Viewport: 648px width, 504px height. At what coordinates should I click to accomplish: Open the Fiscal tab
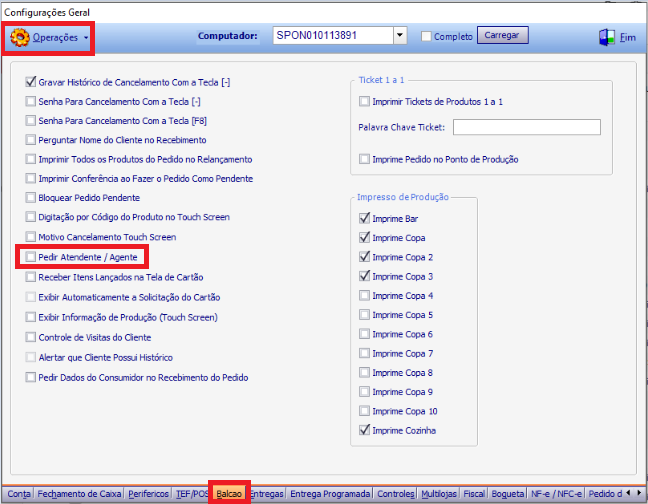474,494
